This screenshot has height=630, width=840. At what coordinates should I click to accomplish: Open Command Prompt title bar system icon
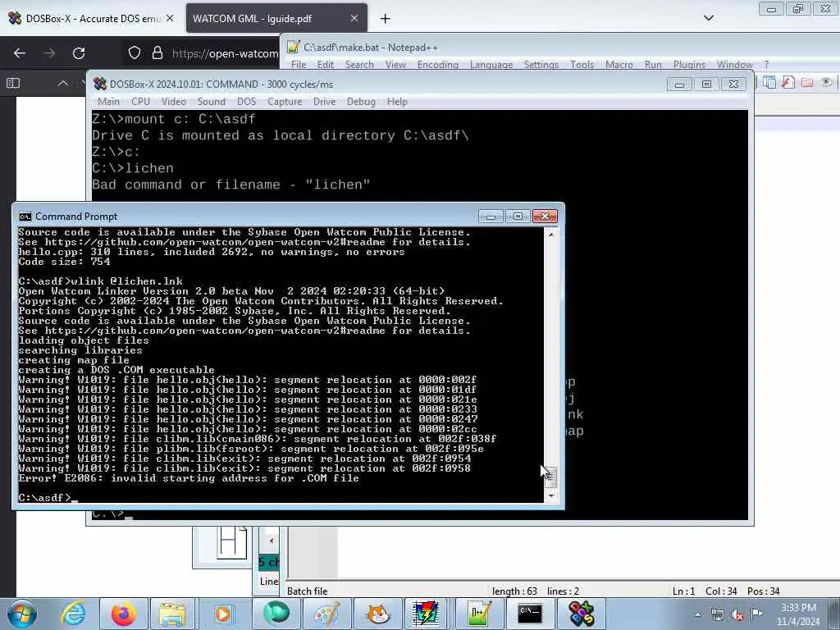point(25,217)
